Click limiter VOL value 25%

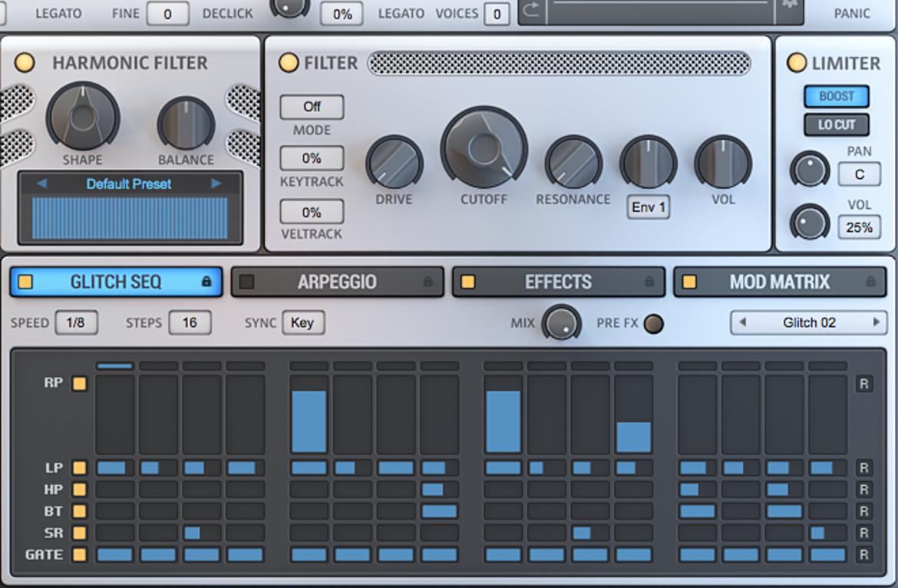coord(860,227)
